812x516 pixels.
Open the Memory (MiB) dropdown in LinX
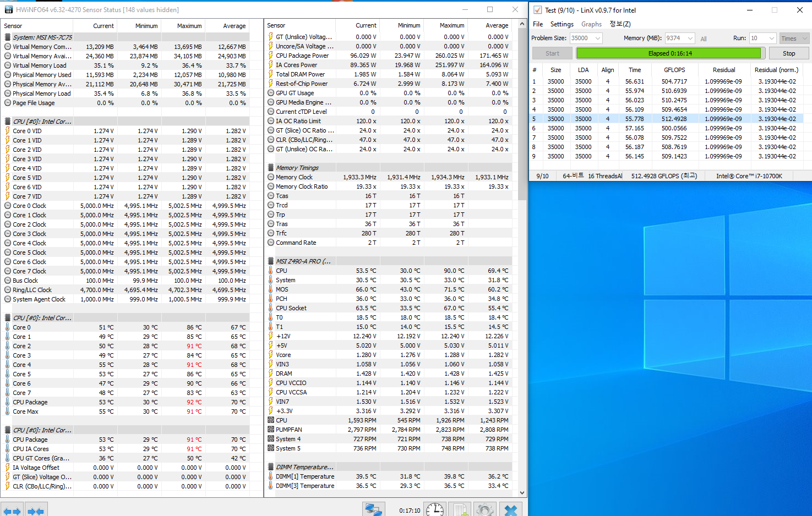click(680, 38)
